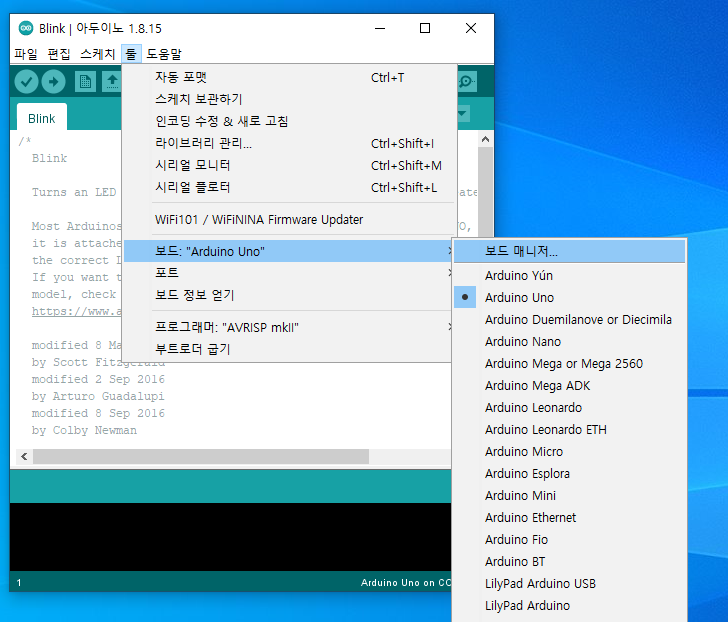
Task: Select Arduino Duemilanove or Diecimila board
Action: click(x=569, y=320)
